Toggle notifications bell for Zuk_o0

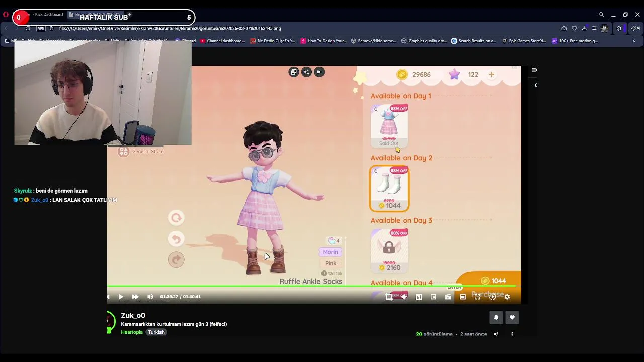tap(496, 317)
